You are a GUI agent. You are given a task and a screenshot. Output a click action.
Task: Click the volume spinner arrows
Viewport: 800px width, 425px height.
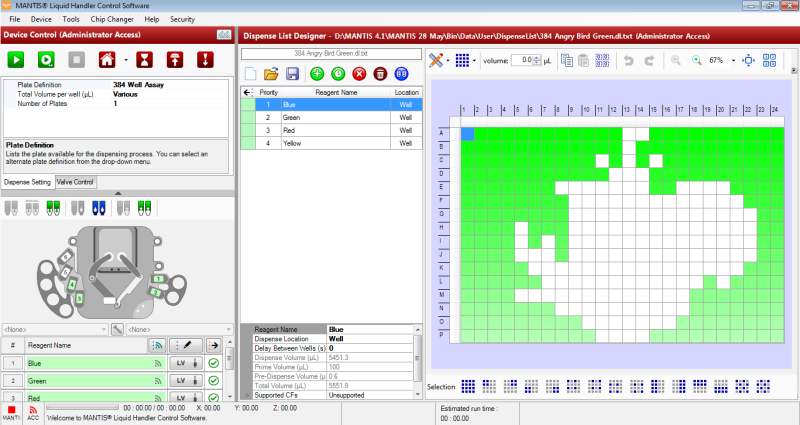[537, 60]
